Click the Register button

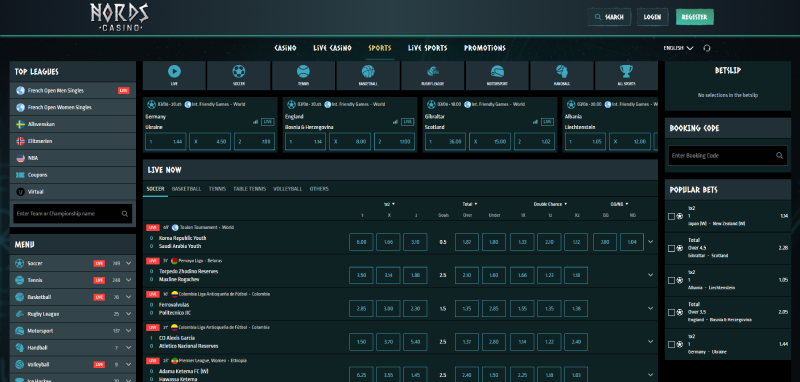pos(694,17)
